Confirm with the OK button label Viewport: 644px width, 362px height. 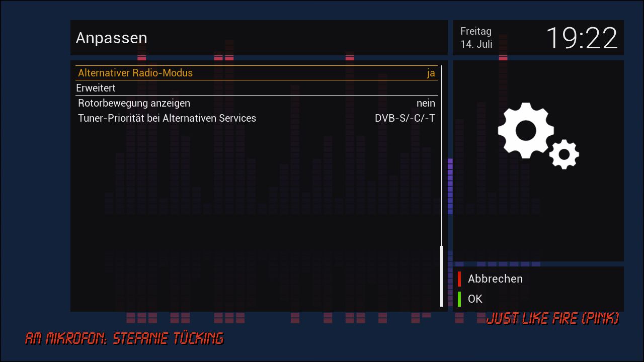point(475,299)
